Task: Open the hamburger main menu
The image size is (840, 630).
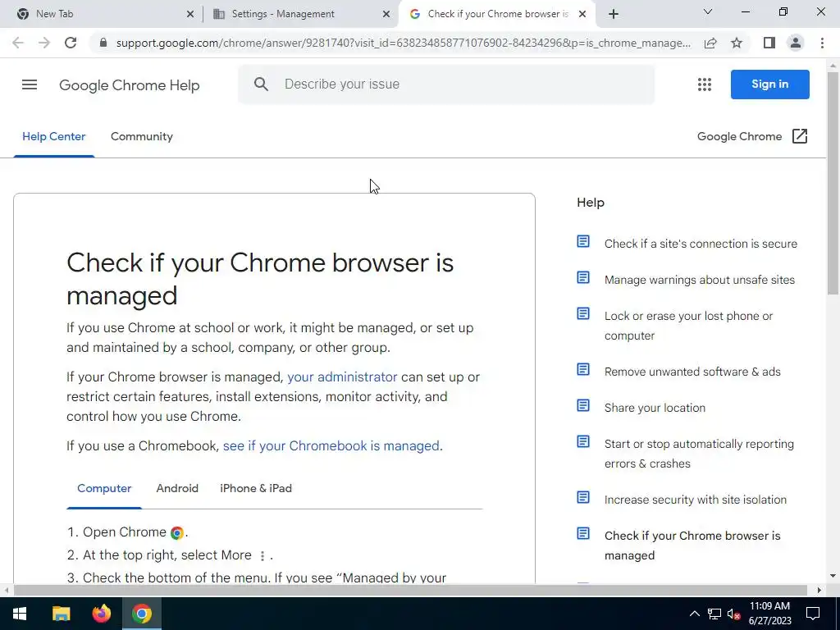Action: point(30,84)
